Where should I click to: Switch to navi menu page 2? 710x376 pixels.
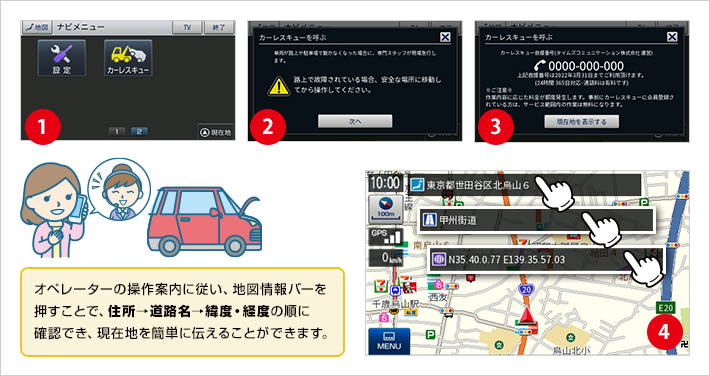point(139,131)
